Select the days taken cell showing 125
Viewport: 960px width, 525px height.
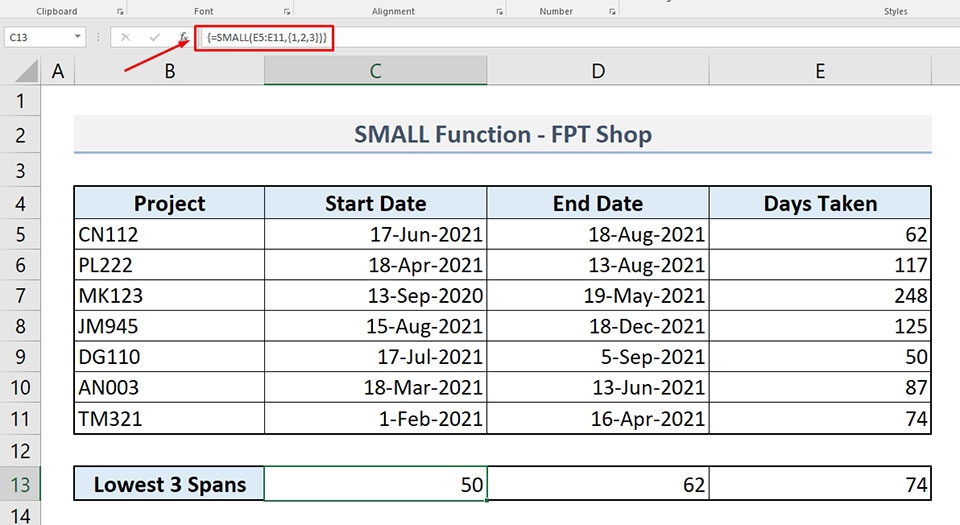(820, 326)
